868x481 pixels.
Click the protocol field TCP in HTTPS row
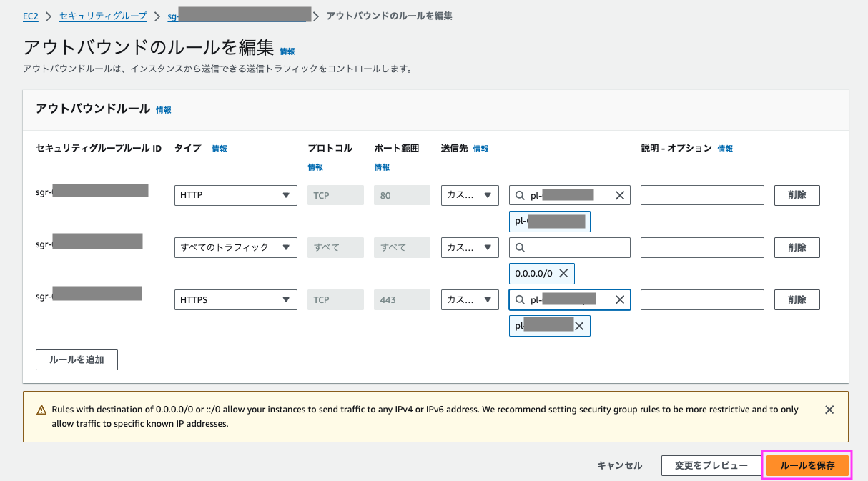point(335,300)
